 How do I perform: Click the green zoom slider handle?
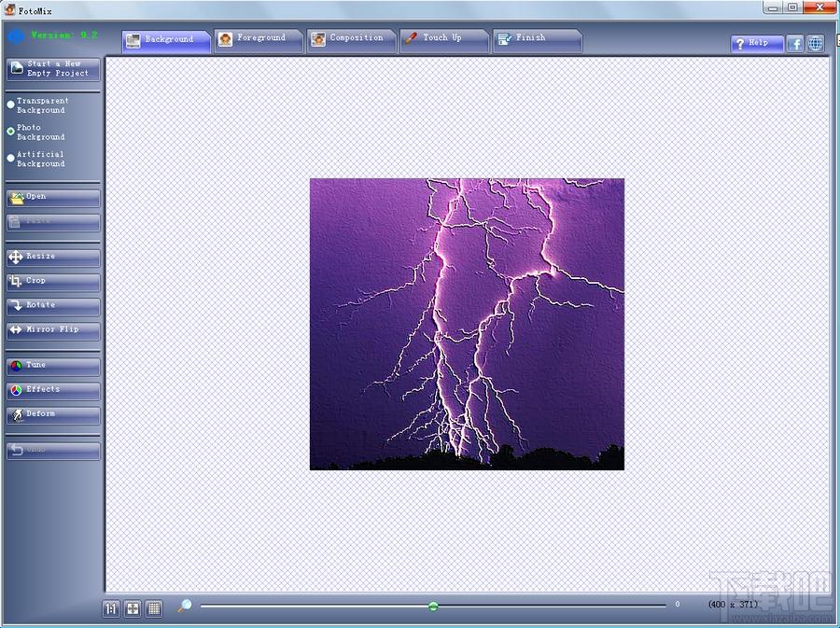[x=433, y=606]
